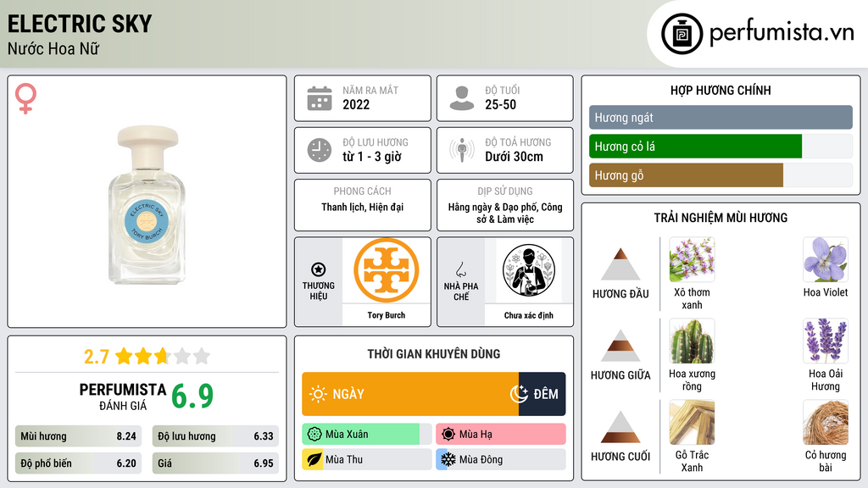Click the Mùi hương 8.24 score bar

tap(78, 436)
